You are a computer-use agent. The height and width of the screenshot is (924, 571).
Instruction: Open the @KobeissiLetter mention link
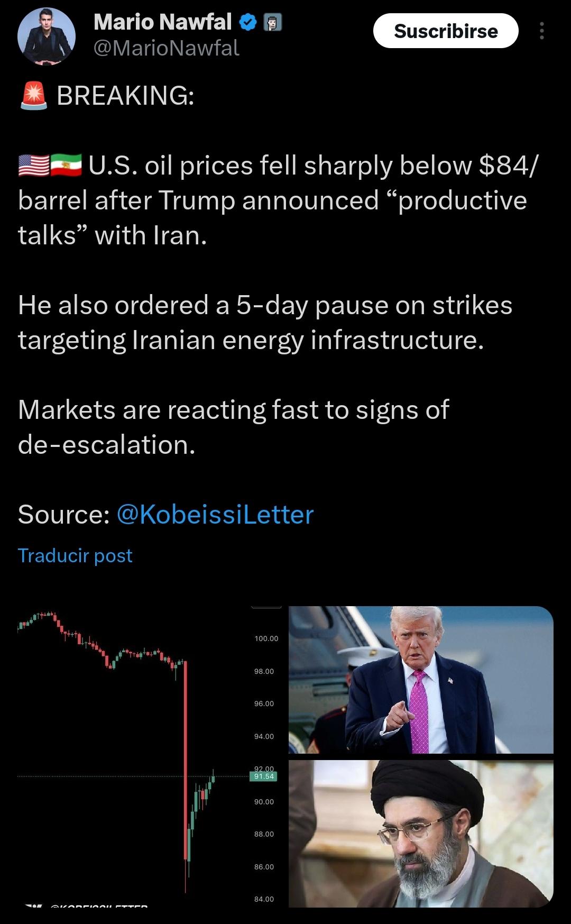point(215,514)
